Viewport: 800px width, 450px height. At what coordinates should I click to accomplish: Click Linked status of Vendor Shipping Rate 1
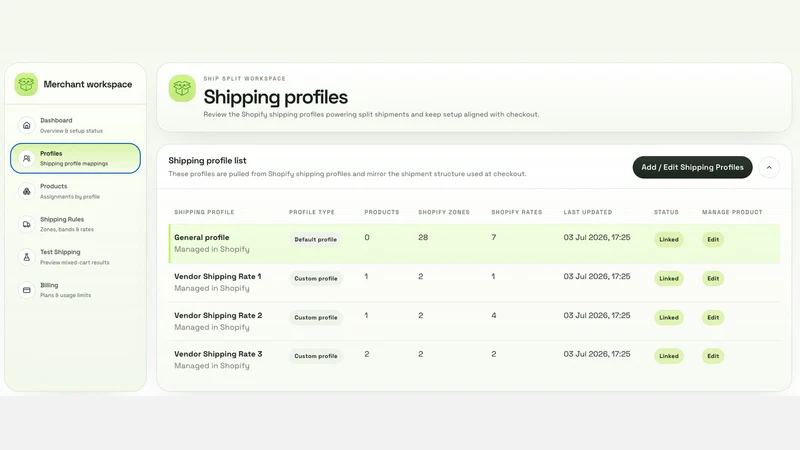pyautogui.click(x=668, y=279)
